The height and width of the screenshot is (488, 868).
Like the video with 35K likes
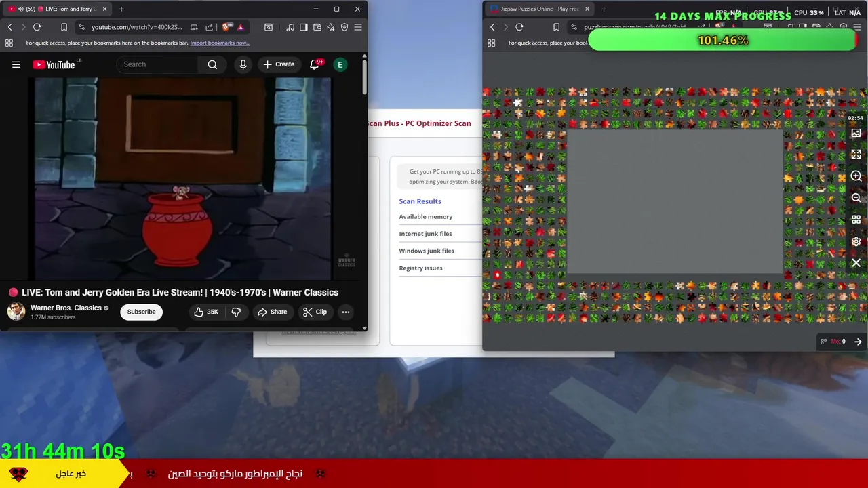point(206,312)
